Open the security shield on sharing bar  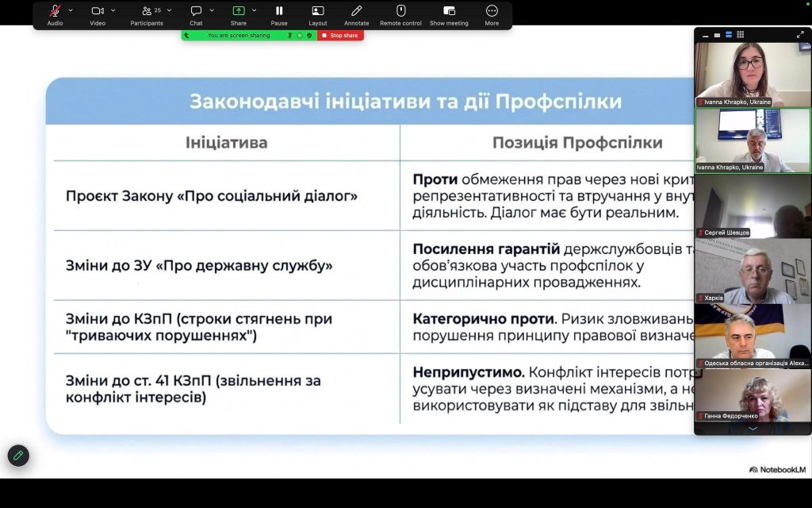[309, 35]
